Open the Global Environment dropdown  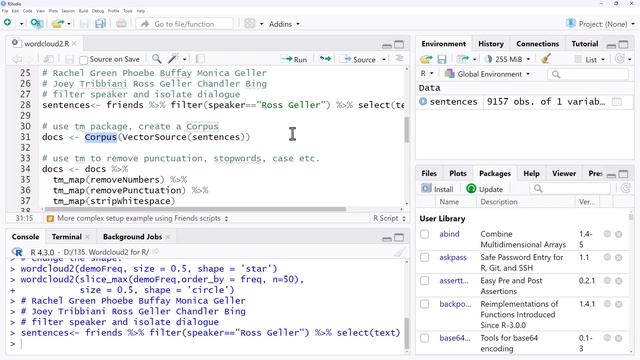point(487,74)
